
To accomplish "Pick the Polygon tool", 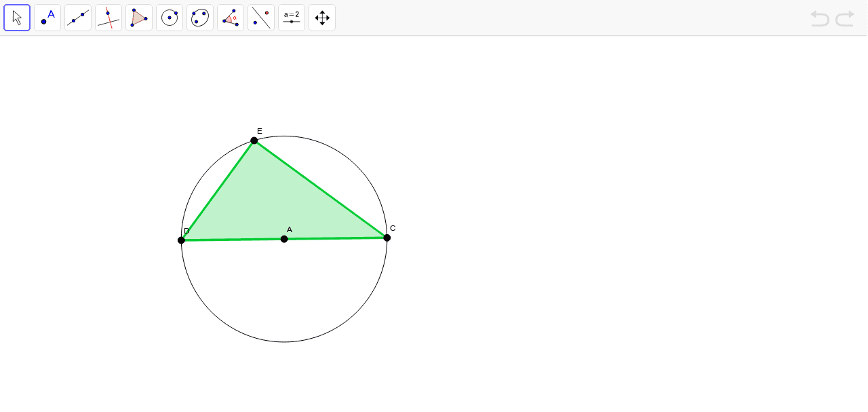I will point(139,18).
